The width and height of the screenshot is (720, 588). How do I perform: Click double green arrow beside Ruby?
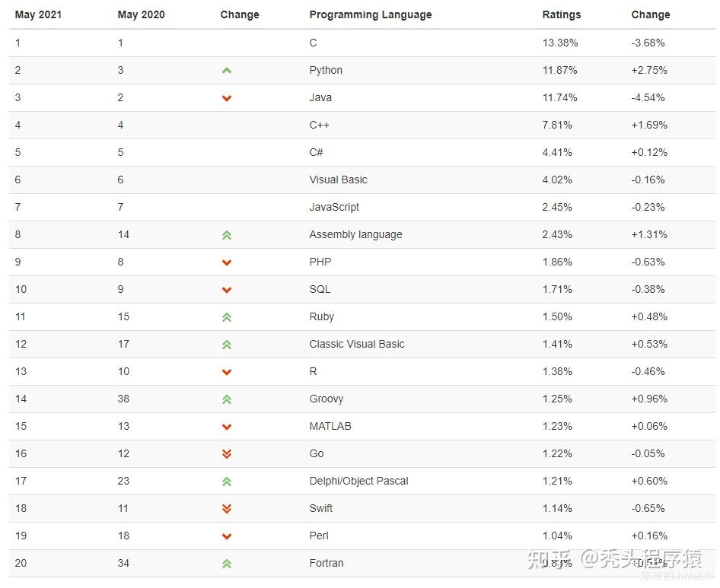[226, 317]
